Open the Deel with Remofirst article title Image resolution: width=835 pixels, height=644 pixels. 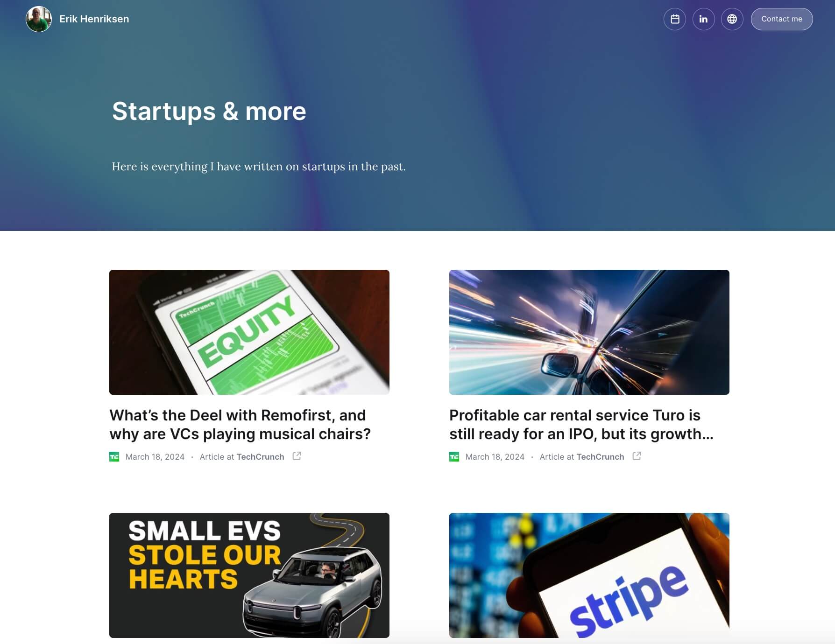240,425
